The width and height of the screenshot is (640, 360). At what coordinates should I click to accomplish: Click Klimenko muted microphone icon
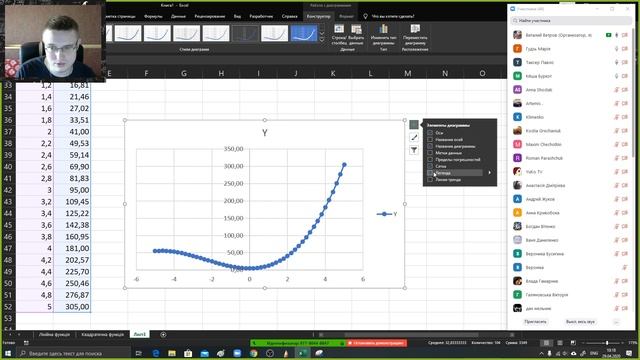click(x=617, y=117)
